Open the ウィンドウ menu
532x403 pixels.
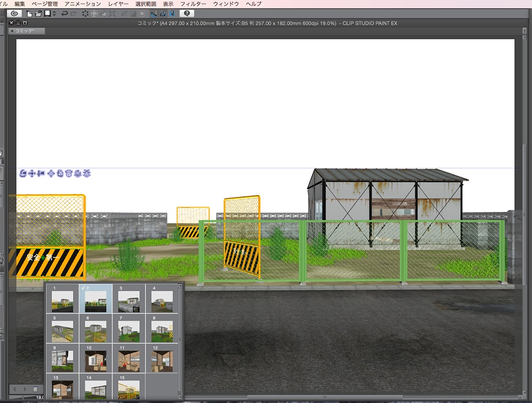226,4
